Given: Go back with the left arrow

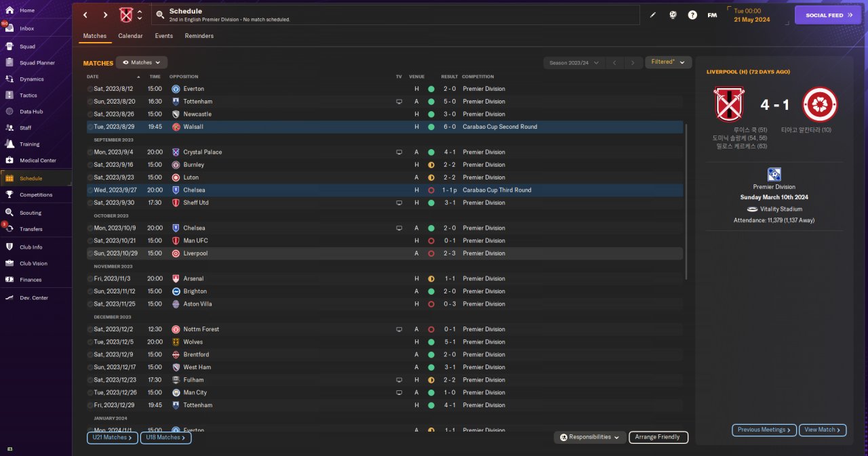Looking at the screenshot, I should pyautogui.click(x=85, y=14).
